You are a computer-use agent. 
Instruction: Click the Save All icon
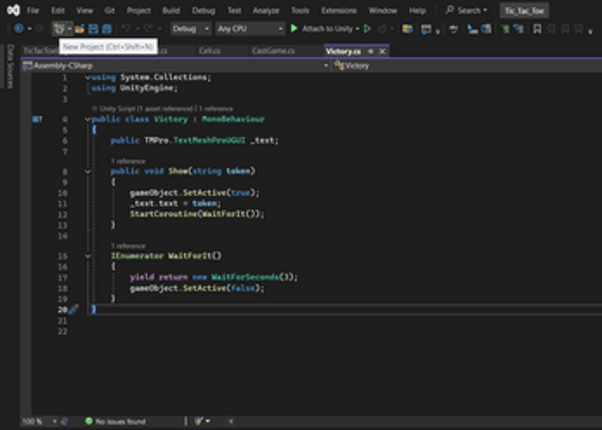tap(107, 29)
